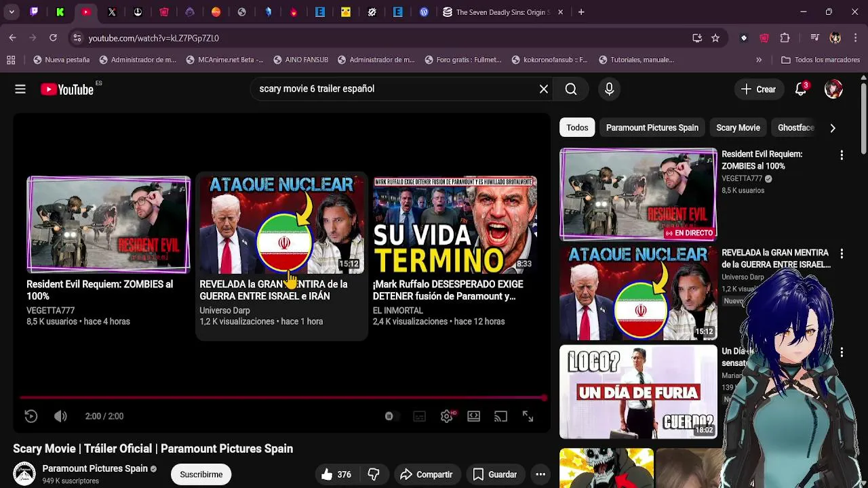View site information icon in address bar
Image resolution: width=868 pixels, height=488 pixels.
[x=77, y=38]
